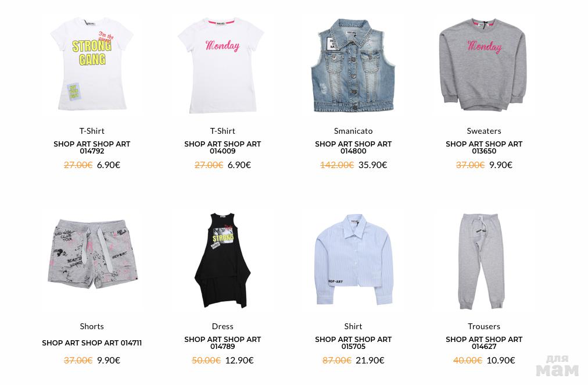Viewport: 588px width, 385px height.
Task: Open the grey jogger trousers image
Action: (482, 262)
